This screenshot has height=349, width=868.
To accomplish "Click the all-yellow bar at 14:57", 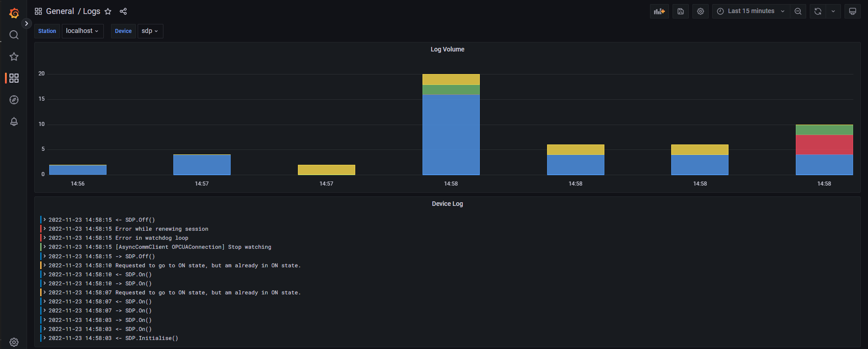I will (x=326, y=170).
